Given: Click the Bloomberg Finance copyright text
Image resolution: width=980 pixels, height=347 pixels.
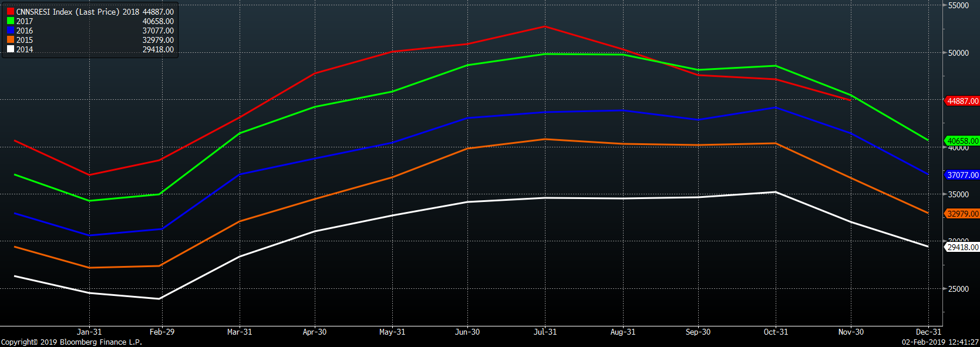Looking at the screenshot, I should pyautogui.click(x=72, y=342).
